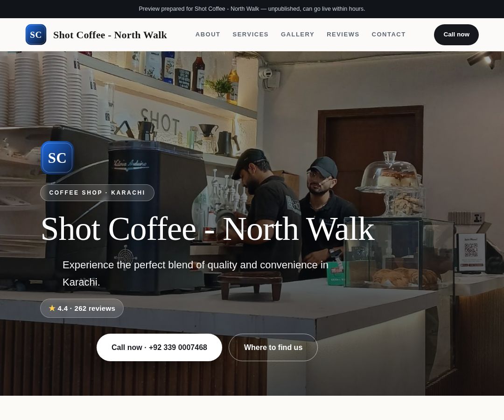Click the Where to find us button
This screenshot has height=420, width=504.
pyautogui.click(x=273, y=347)
